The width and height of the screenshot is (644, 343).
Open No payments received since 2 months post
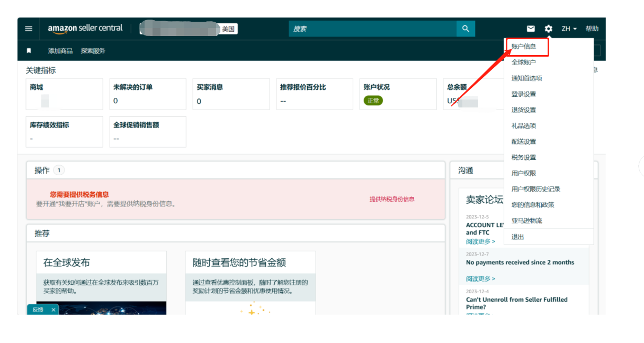coord(520,263)
